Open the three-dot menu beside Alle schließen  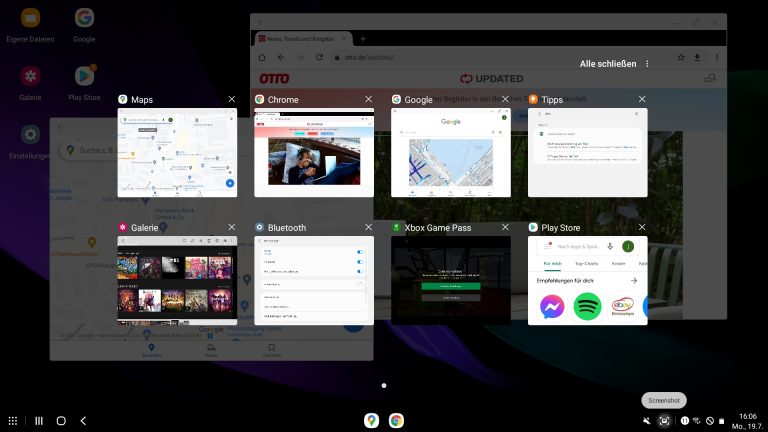tap(647, 64)
